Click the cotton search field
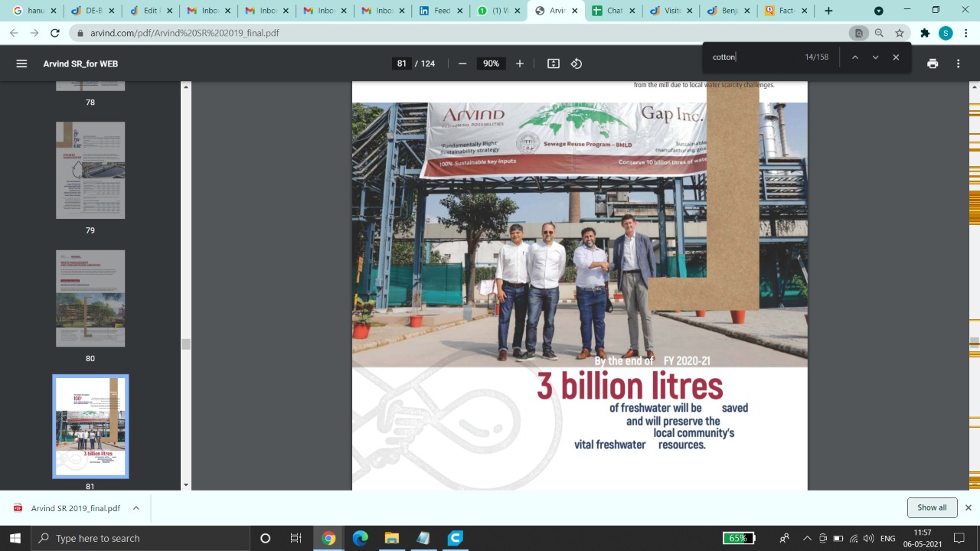The height and width of the screenshot is (551, 980). (754, 57)
